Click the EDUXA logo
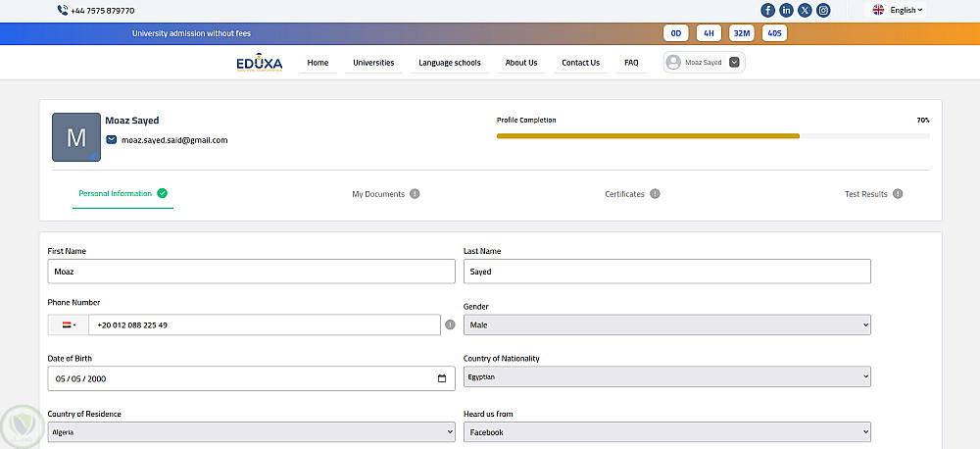The height and width of the screenshot is (449, 980). [x=259, y=64]
